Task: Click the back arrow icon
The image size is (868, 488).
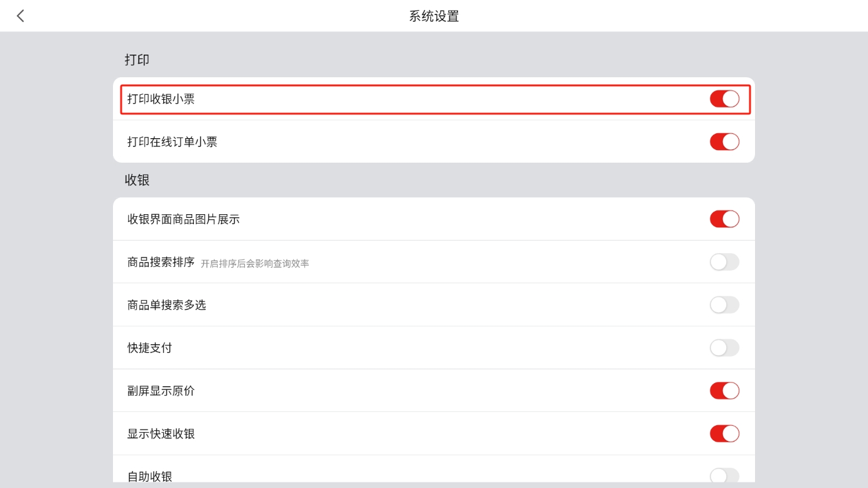Action: [x=21, y=16]
